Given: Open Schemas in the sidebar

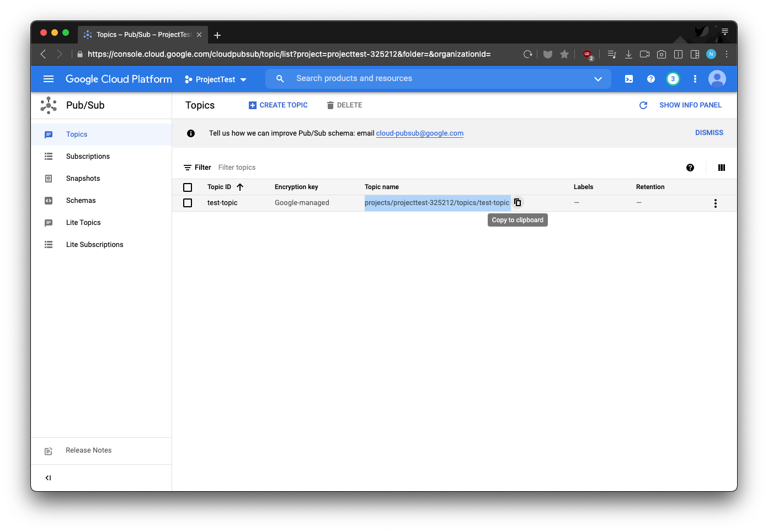Looking at the screenshot, I should [x=102, y=201].
